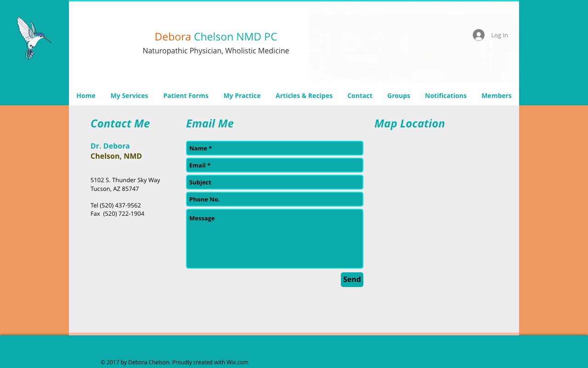Open Articles & Recipes page
Screen dimensions: 588x368
[x=304, y=96]
